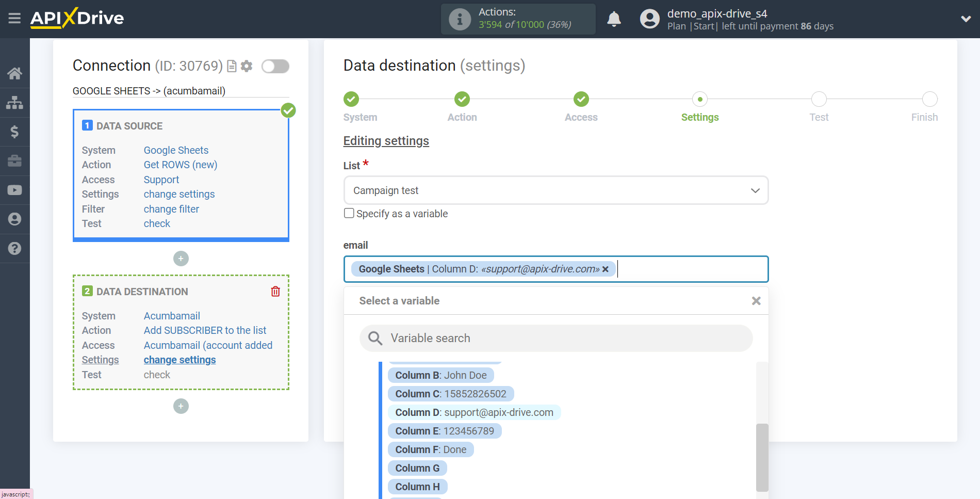Select variable Column C: 15852826502
This screenshot has width=980, height=499.
[451, 394]
